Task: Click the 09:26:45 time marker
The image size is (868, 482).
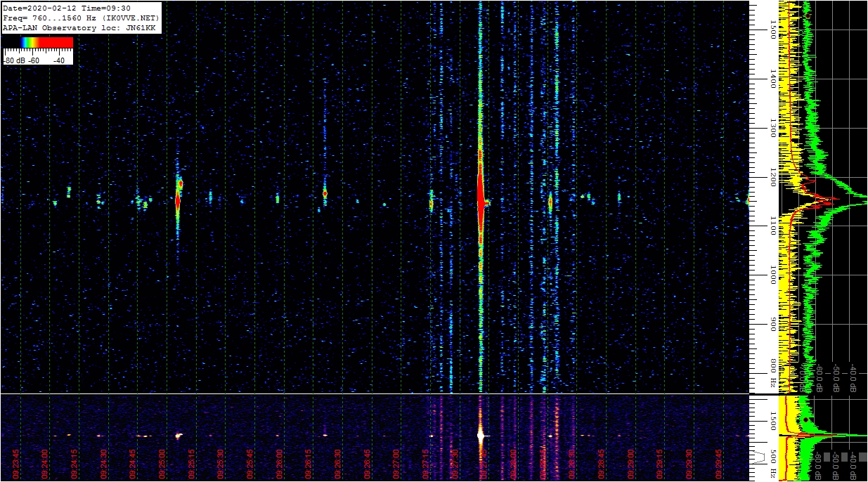Action: pyautogui.click(x=368, y=464)
